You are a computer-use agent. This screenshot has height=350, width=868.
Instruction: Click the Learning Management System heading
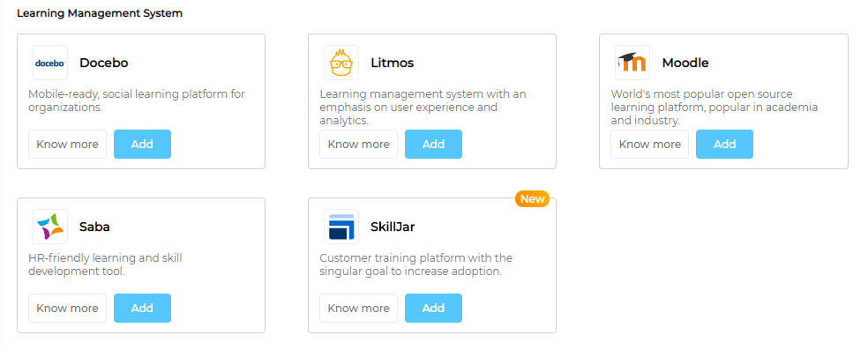click(100, 13)
